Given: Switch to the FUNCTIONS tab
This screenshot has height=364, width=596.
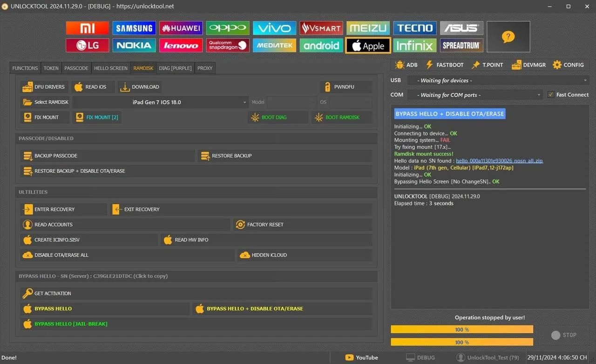Looking at the screenshot, I should [x=25, y=68].
